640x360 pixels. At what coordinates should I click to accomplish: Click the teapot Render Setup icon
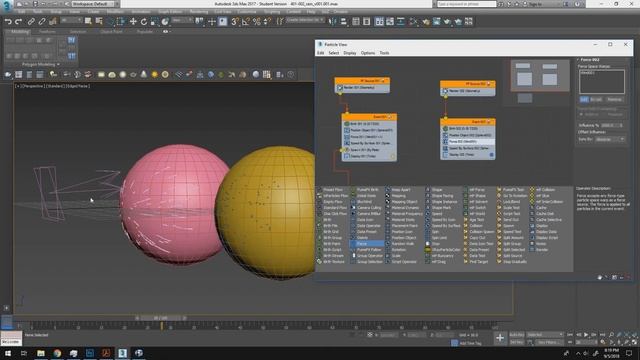(x=426, y=22)
